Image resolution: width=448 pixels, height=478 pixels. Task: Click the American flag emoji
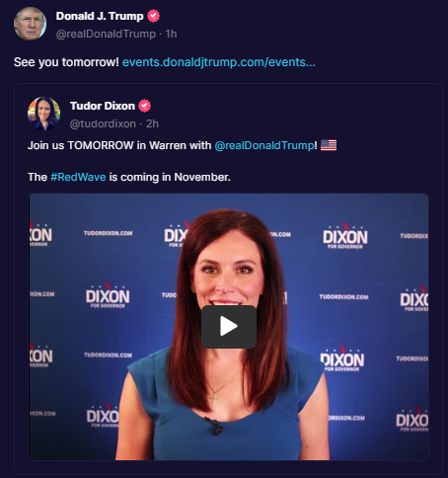[329, 145]
